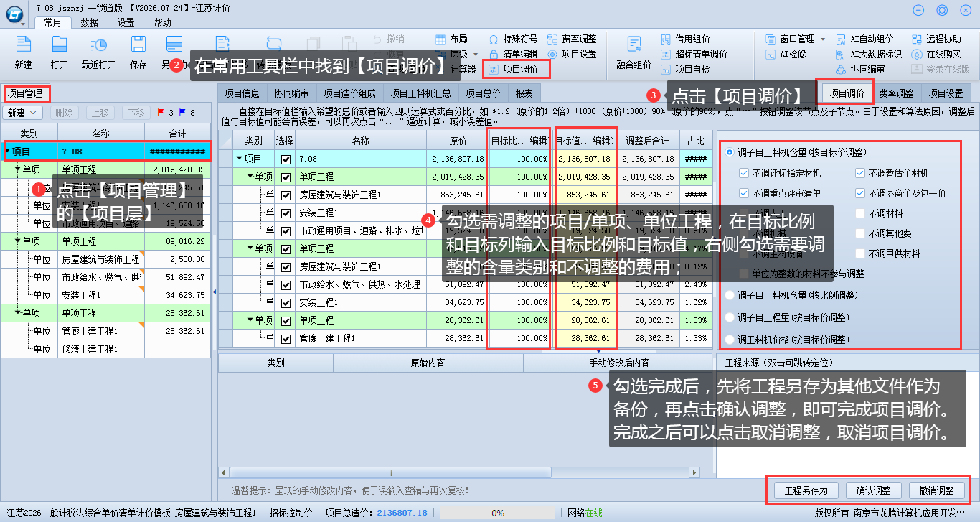Viewport: 980px width, 522px height.
Task: Toggle selection checkbox for 管廊土建工程1 row
Action: click(286, 338)
